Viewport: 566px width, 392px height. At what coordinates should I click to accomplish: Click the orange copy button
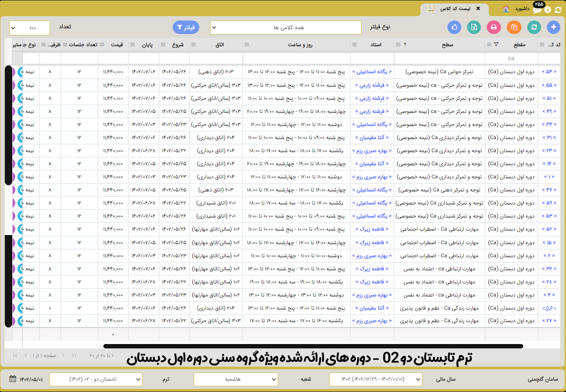[x=514, y=27]
